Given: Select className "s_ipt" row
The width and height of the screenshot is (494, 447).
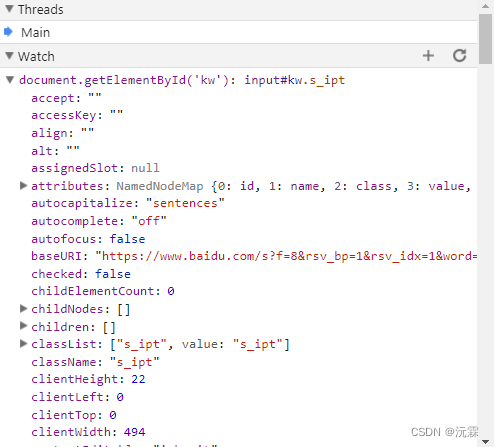Looking at the screenshot, I should [95, 362].
